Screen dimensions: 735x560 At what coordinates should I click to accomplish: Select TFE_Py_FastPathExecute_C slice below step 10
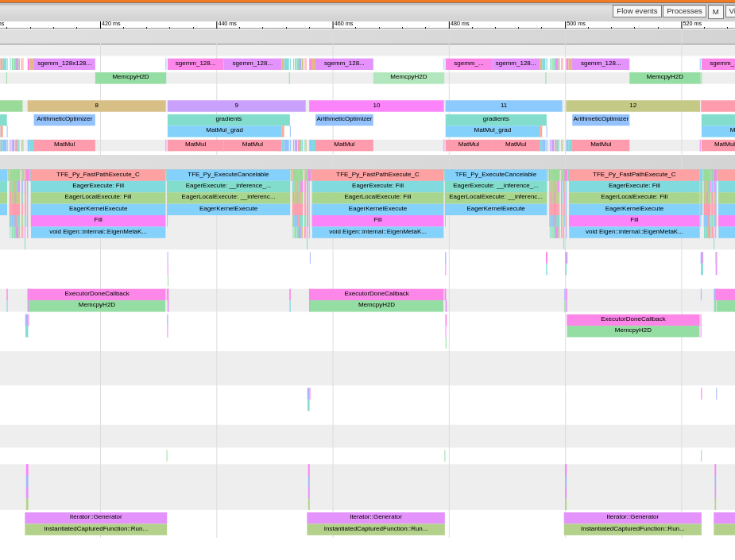click(377, 175)
